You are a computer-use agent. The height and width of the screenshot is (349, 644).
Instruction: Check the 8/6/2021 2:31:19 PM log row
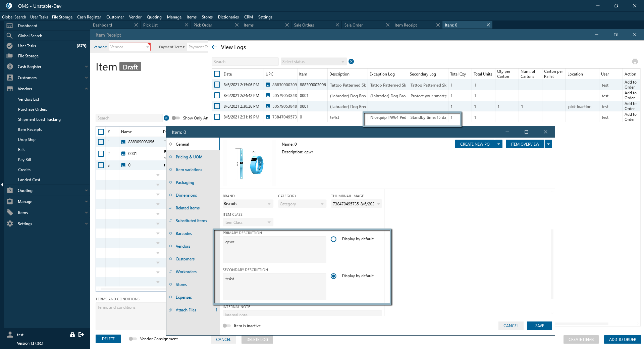click(x=217, y=117)
